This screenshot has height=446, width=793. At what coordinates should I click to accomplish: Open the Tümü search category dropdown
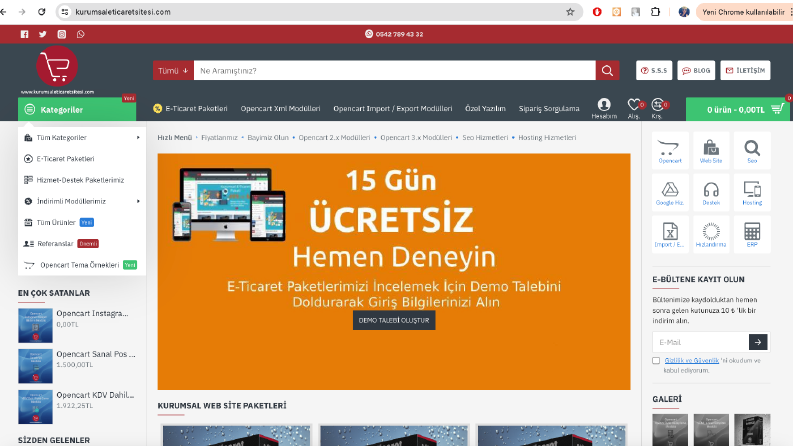pos(173,71)
